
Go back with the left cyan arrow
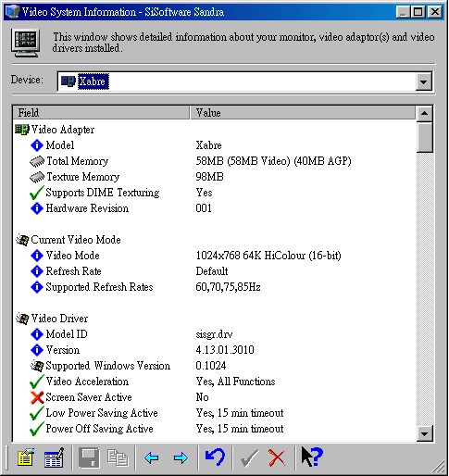click(x=152, y=457)
